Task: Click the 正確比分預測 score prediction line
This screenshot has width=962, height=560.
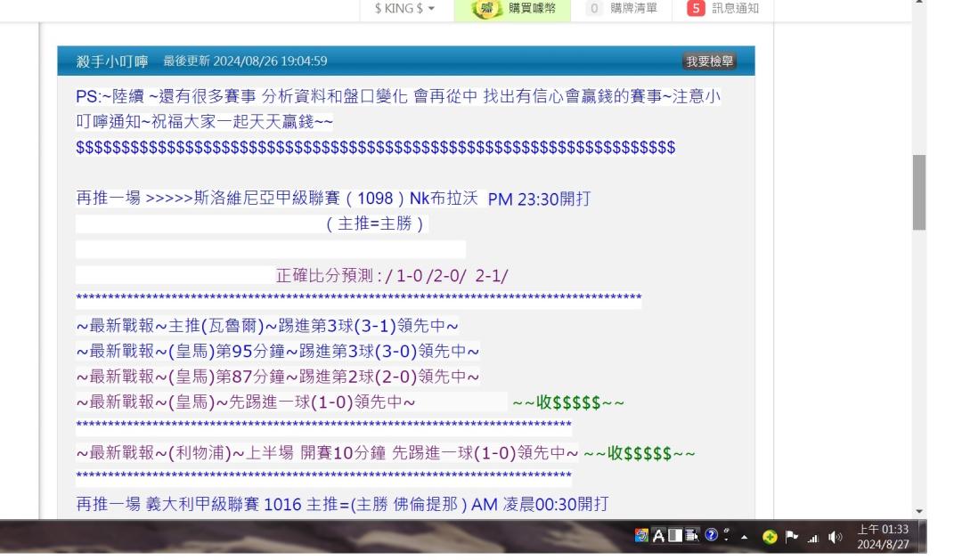Action: 391,276
